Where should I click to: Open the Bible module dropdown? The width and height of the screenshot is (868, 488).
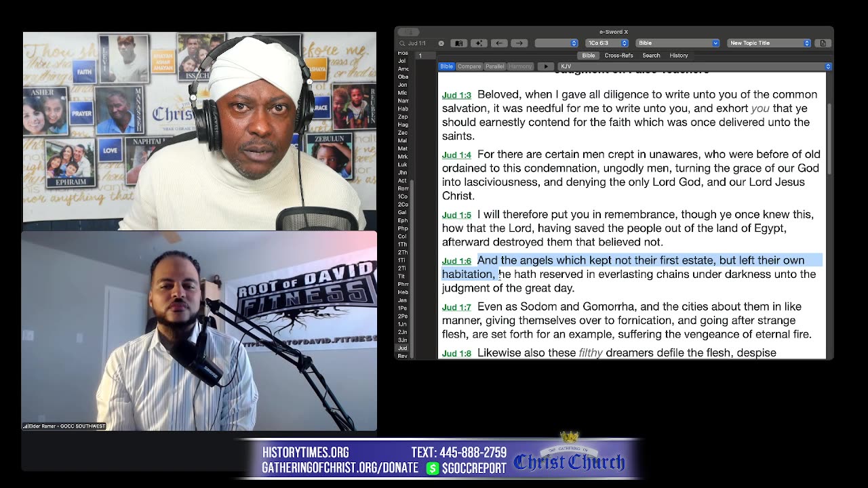click(x=677, y=43)
